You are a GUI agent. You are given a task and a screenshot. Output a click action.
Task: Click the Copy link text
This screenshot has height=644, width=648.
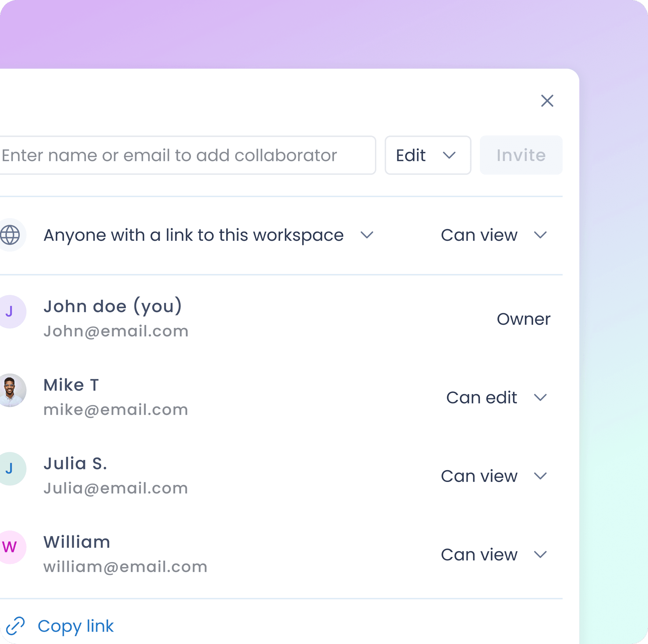(x=76, y=626)
